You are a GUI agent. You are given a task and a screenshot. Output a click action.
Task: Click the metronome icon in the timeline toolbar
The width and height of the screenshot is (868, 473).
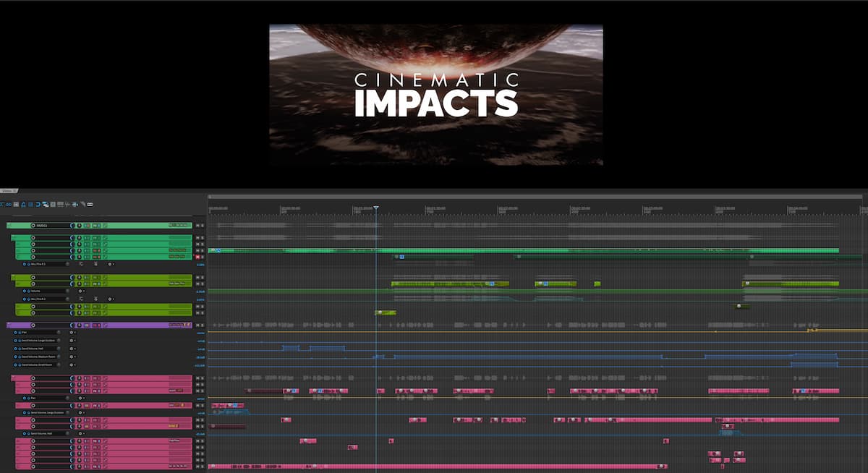[x=23, y=205]
